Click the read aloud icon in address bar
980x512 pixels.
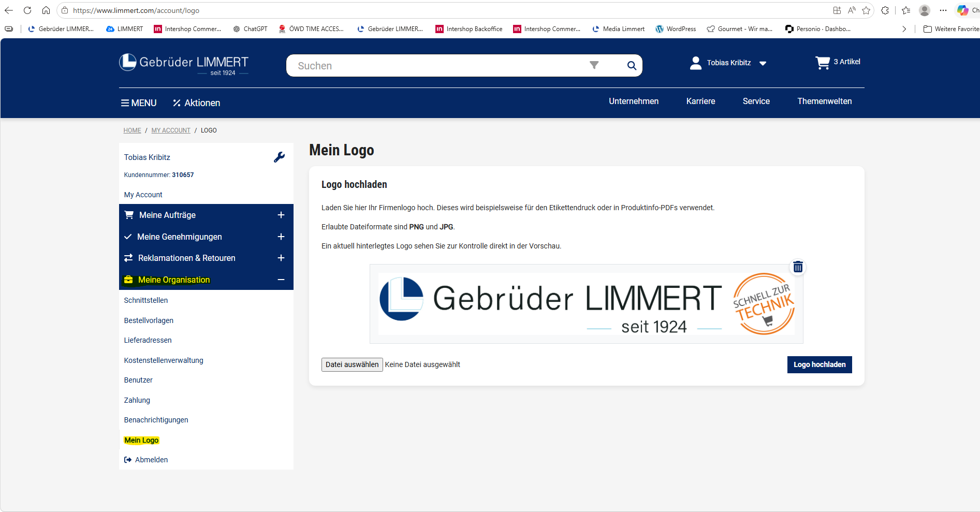852,10
